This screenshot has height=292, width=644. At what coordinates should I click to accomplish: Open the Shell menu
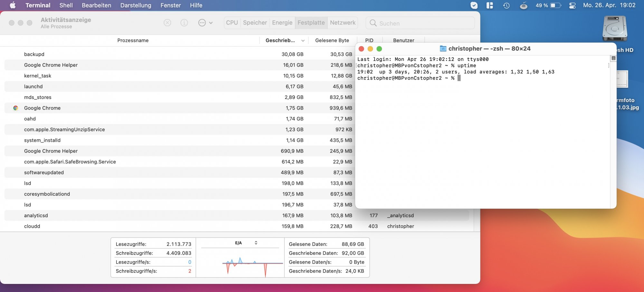tap(66, 5)
